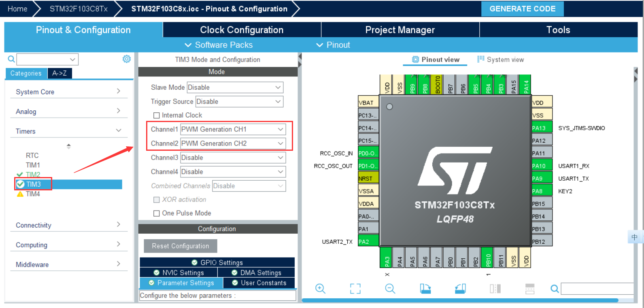644x308 pixels.
Task: Enable the One Pulse Mode checkbox
Action: pos(157,213)
